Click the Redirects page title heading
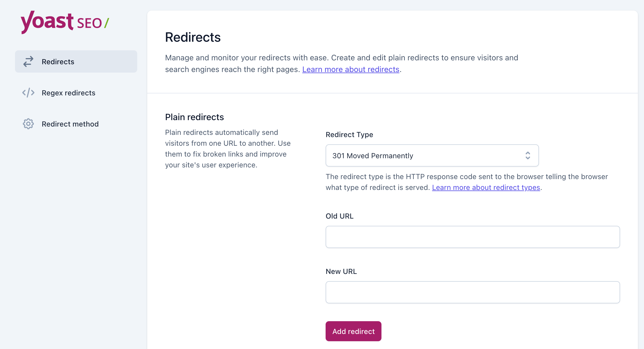The image size is (644, 349). [193, 37]
